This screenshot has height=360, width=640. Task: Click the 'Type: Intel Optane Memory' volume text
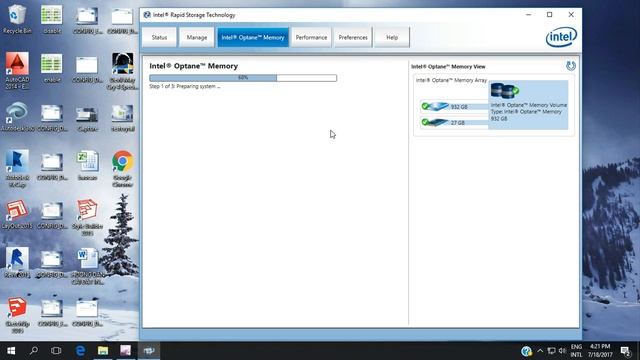click(526, 111)
